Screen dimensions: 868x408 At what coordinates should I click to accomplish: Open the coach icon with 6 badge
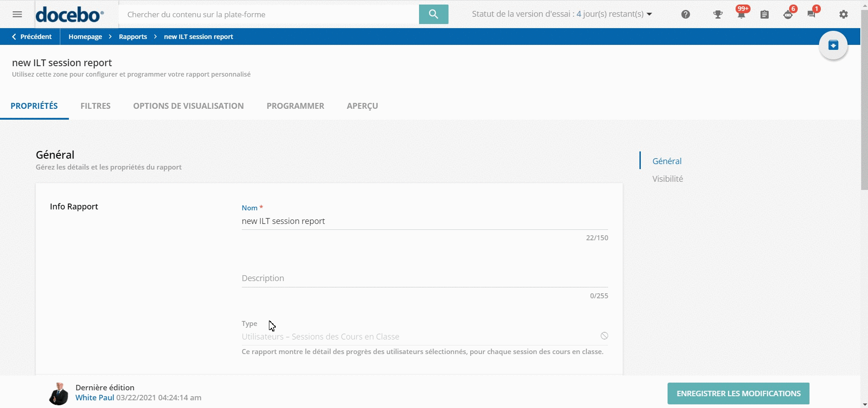pyautogui.click(x=789, y=14)
